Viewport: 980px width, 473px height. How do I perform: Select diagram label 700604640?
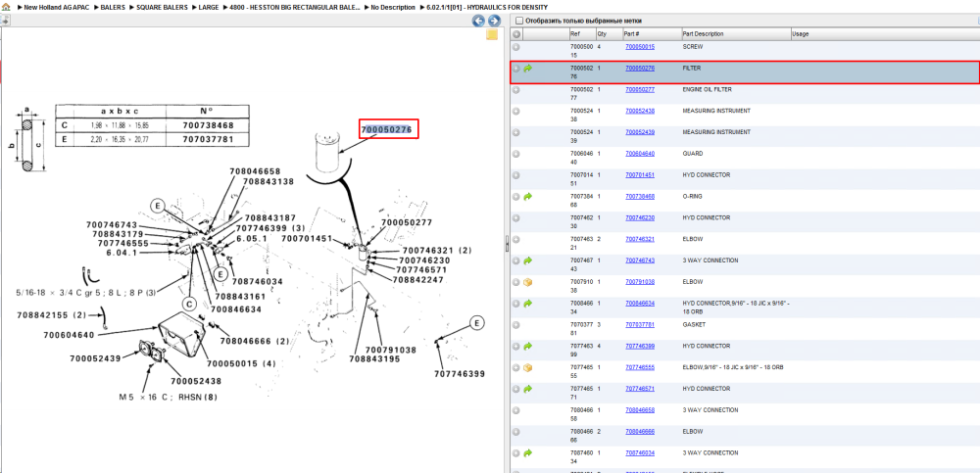[x=69, y=335]
